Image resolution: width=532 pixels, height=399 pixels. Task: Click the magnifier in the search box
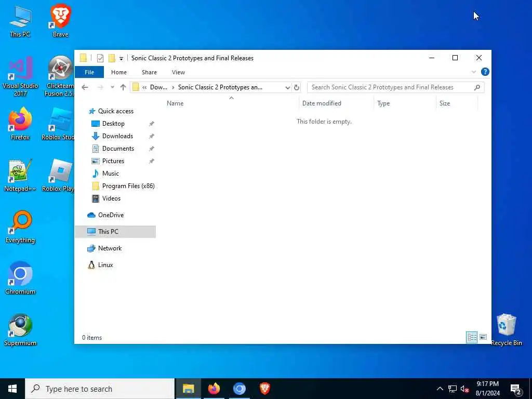[477, 87]
